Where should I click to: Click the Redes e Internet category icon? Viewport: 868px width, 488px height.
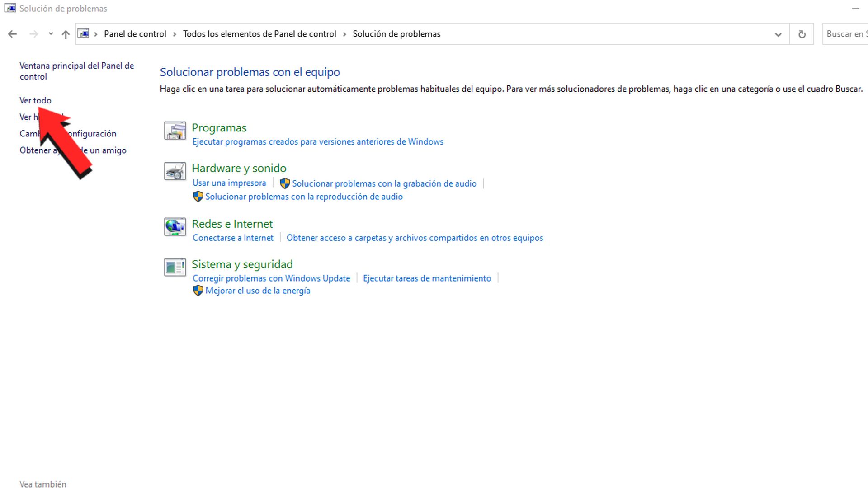click(175, 227)
